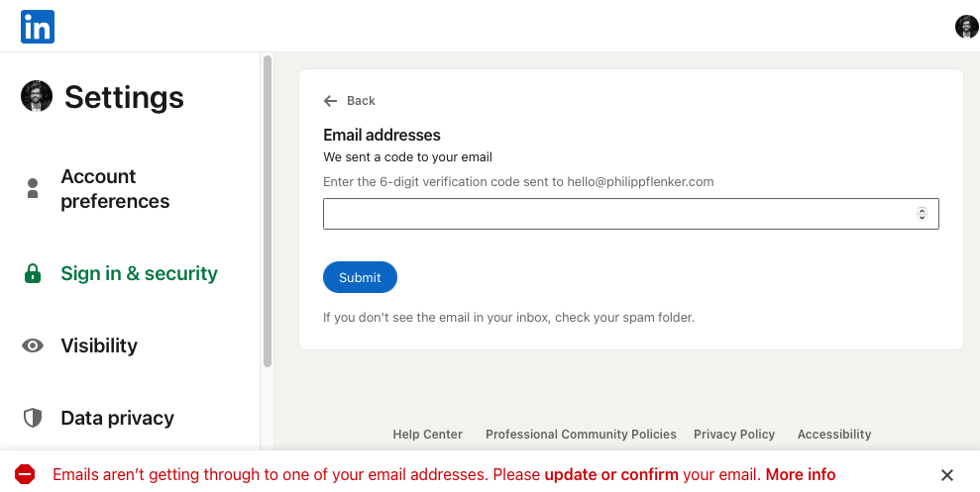This screenshot has width=980, height=492.
Task: Click the red error stop icon
Action: (25, 474)
